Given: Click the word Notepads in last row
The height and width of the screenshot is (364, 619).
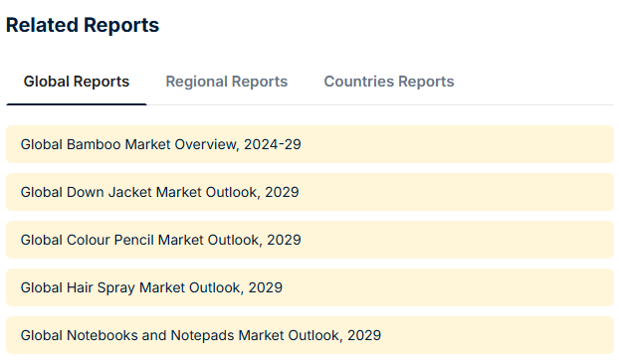Looking at the screenshot, I should 202,335.
